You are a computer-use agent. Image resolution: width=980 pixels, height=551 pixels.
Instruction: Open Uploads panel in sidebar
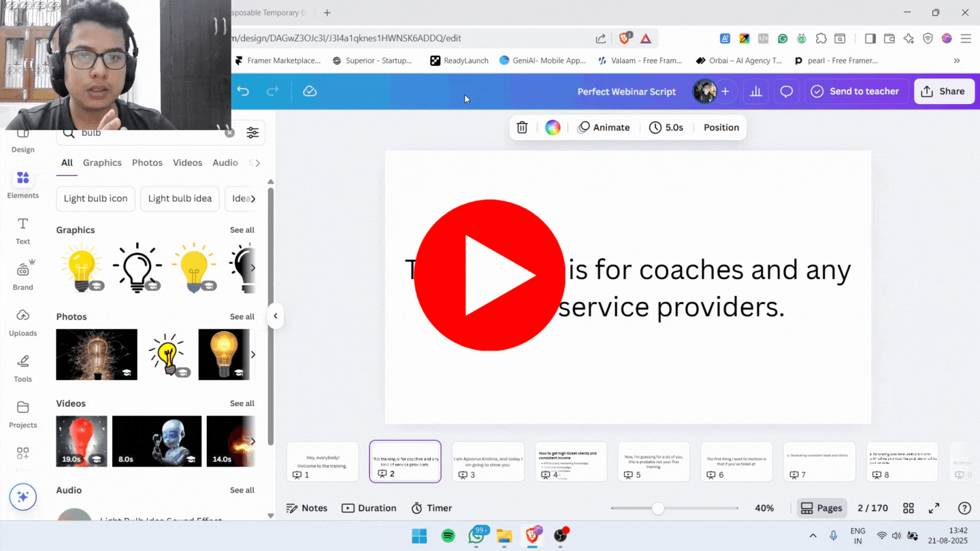[22, 322]
